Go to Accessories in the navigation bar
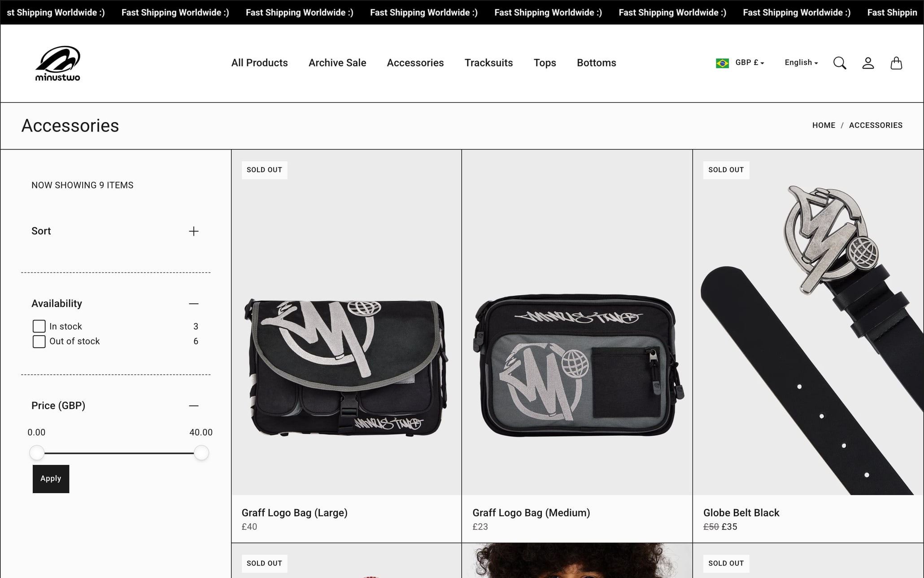This screenshot has width=924, height=578. click(415, 63)
